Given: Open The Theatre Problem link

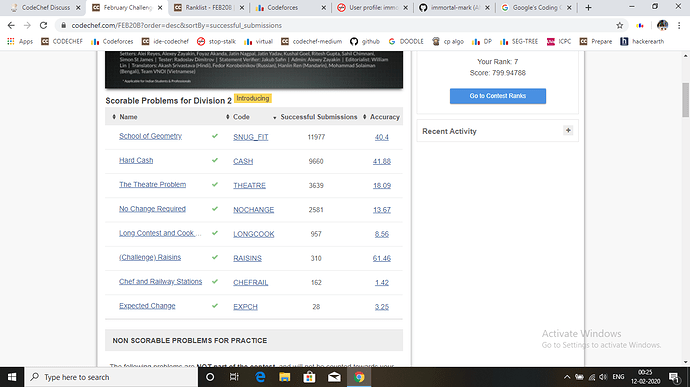Looking at the screenshot, I should [x=152, y=184].
